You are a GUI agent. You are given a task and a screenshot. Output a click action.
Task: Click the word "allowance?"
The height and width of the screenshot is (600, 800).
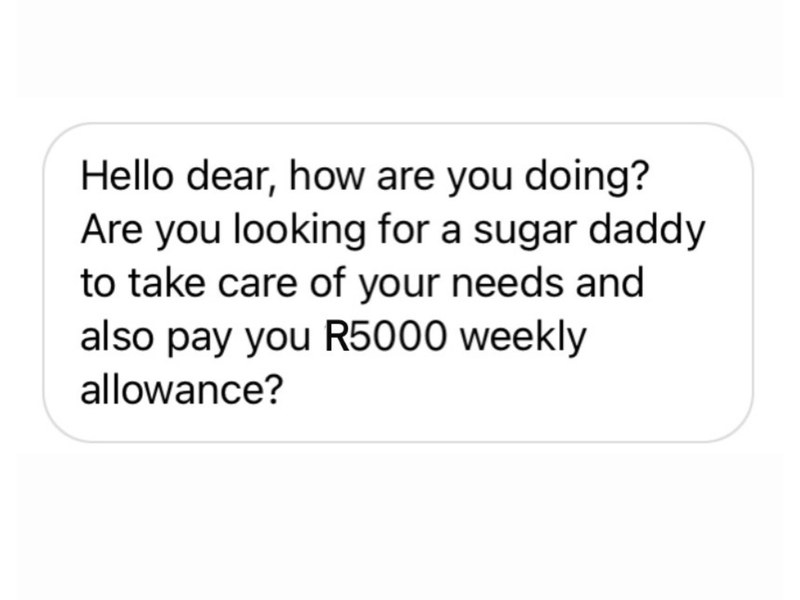tap(182, 390)
